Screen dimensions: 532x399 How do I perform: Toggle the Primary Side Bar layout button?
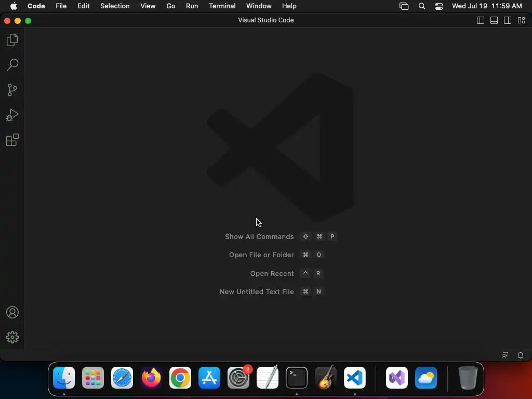pyautogui.click(x=481, y=20)
